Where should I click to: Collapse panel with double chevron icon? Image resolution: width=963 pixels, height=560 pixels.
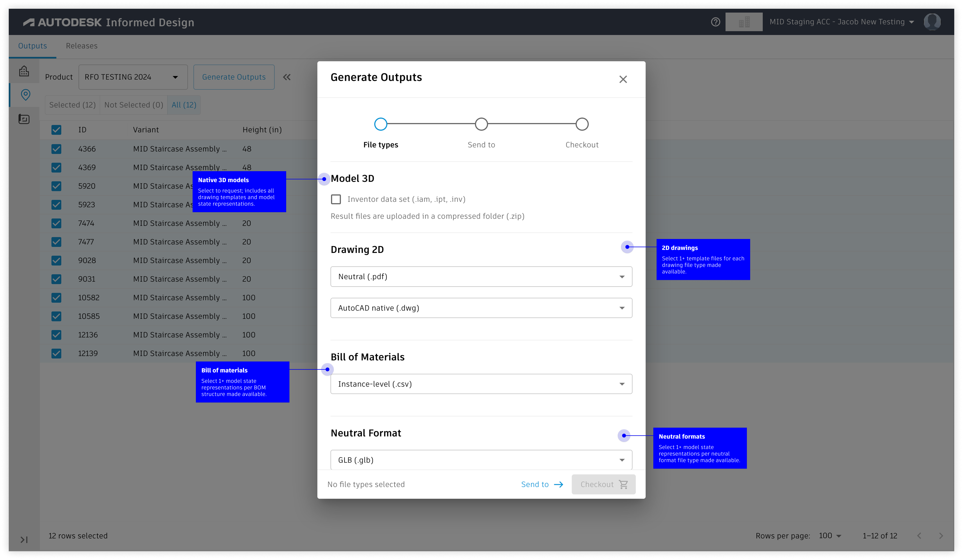[x=287, y=77]
